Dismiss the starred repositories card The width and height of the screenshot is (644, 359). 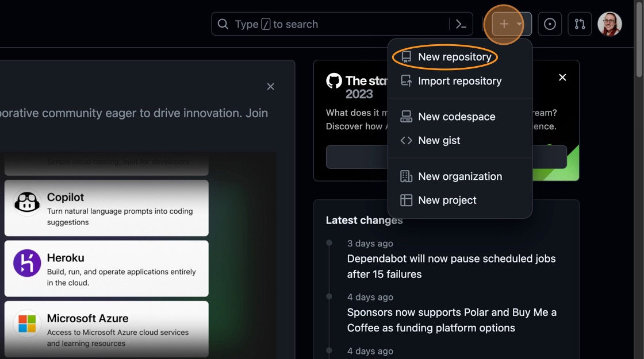[562, 77]
